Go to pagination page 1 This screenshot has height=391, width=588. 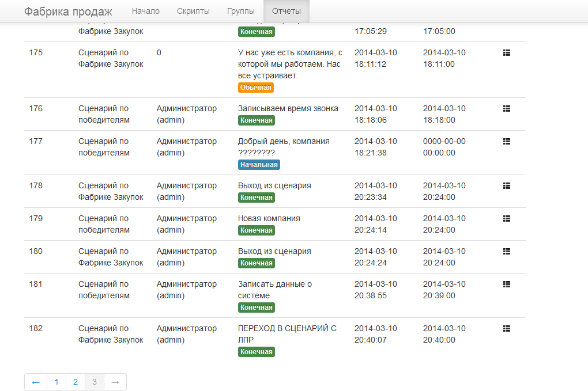click(x=56, y=382)
